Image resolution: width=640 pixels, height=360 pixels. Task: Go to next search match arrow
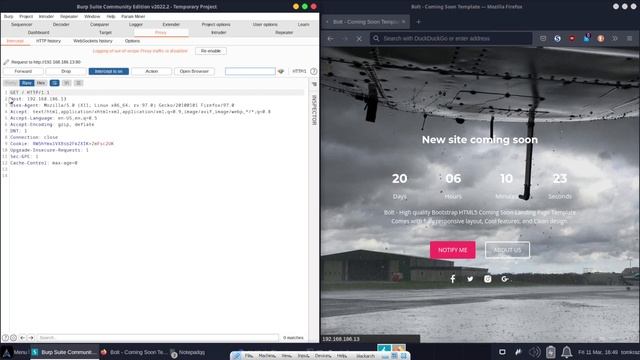tap(31, 338)
